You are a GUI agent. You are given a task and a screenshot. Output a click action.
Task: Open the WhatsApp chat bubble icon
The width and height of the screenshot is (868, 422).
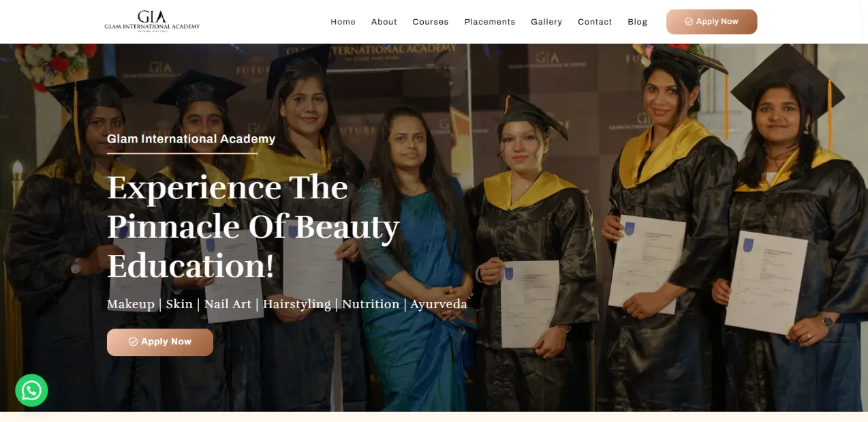pos(31,391)
